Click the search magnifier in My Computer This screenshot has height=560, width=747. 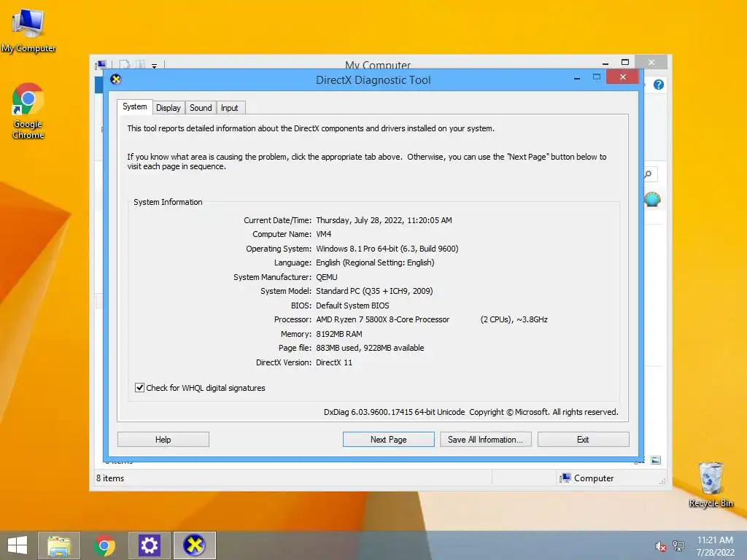pos(649,174)
